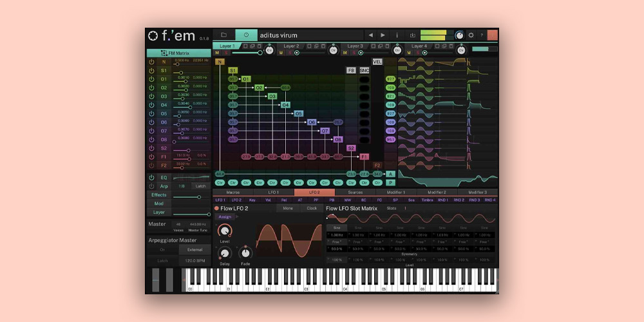The image size is (644, 322).
Task: Open the info 'i' panel icon
Action: click(397, 35)
